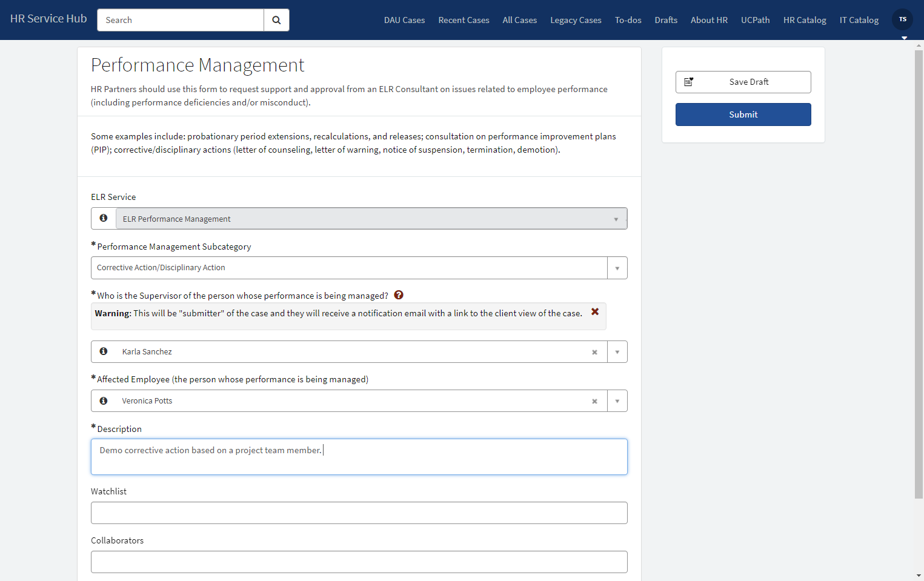924x581 pixels.
Task: Focus the Search input field
Action: pyautogui.click(x=181, y=20)
